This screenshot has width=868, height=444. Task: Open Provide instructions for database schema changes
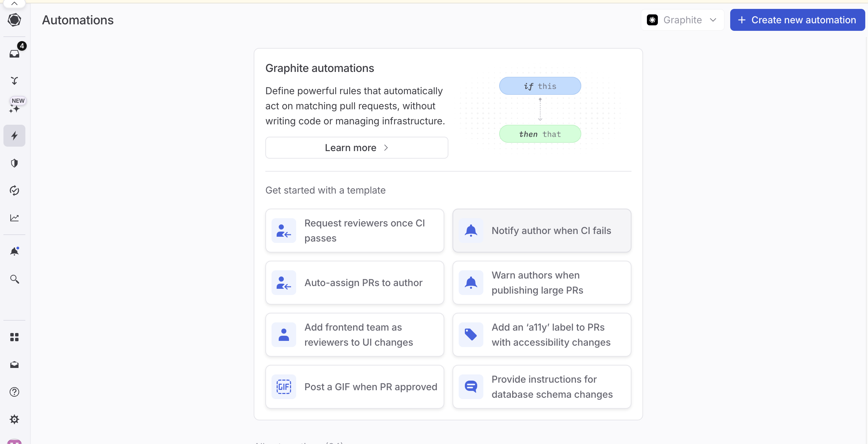tap(542, 387)
